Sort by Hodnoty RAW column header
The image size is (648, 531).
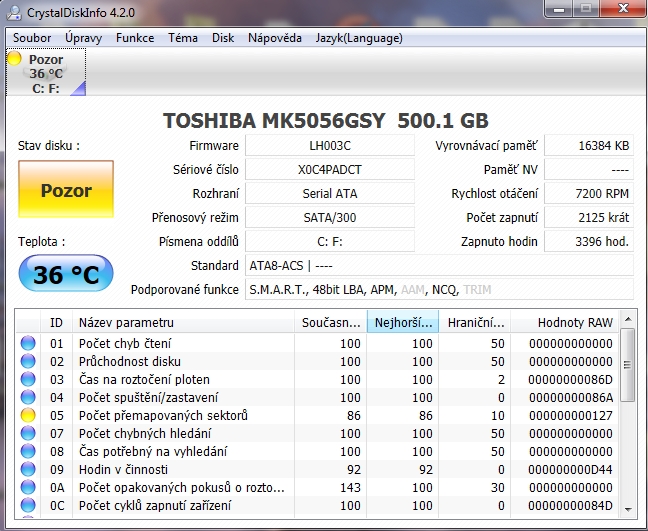[x=565, y=322]
